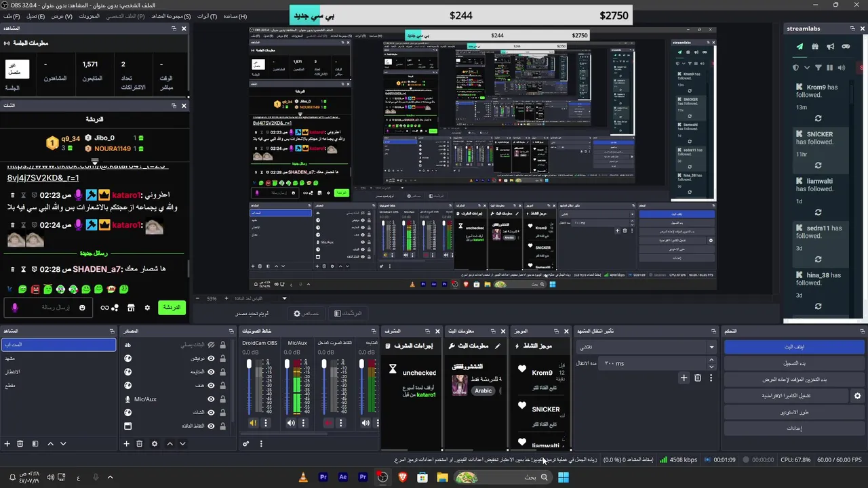Open Tools (T) menu

point(208,16)
